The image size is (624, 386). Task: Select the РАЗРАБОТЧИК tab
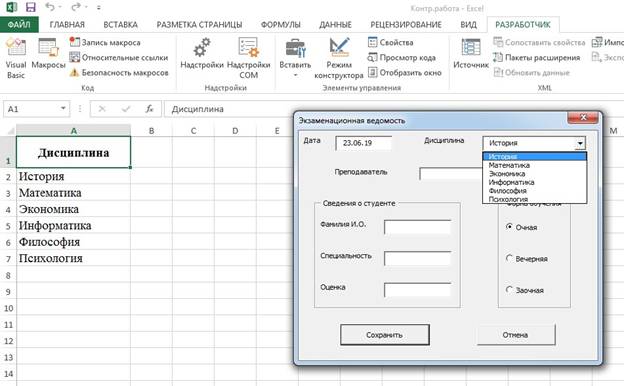pyautogui.click(x=523, y=25)
